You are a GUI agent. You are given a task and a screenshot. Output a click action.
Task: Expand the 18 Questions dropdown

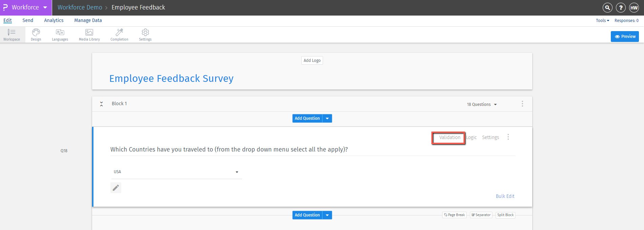(x=482, y=105)
